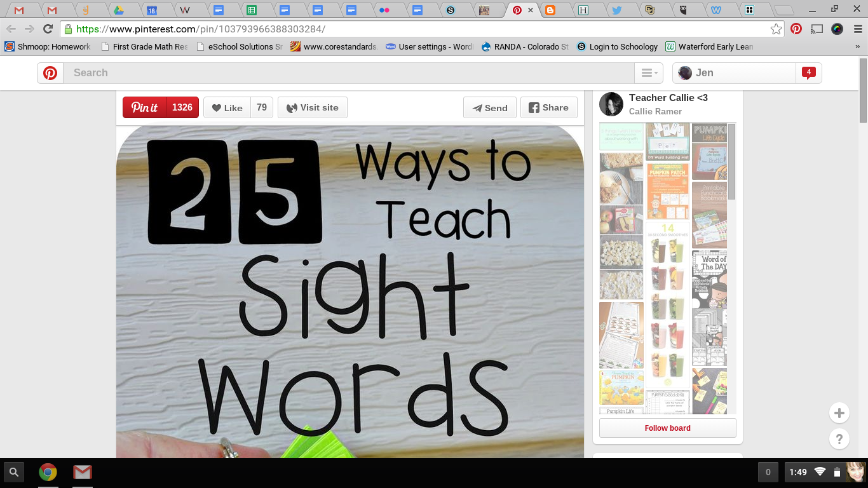Click the Pinterest logo home icon

[50, 73]
